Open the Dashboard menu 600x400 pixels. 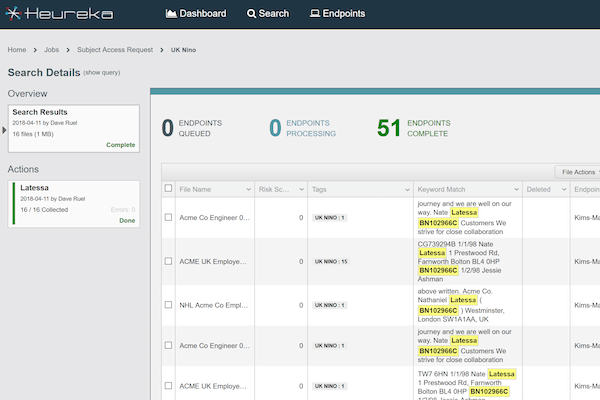196,13
